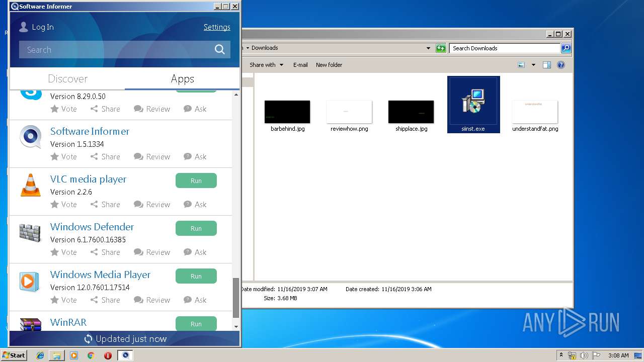Click Ask for the Skype version 8.29.0.50 entry
The width and height of the screenshot is (644, 362).
pos(195,109)
